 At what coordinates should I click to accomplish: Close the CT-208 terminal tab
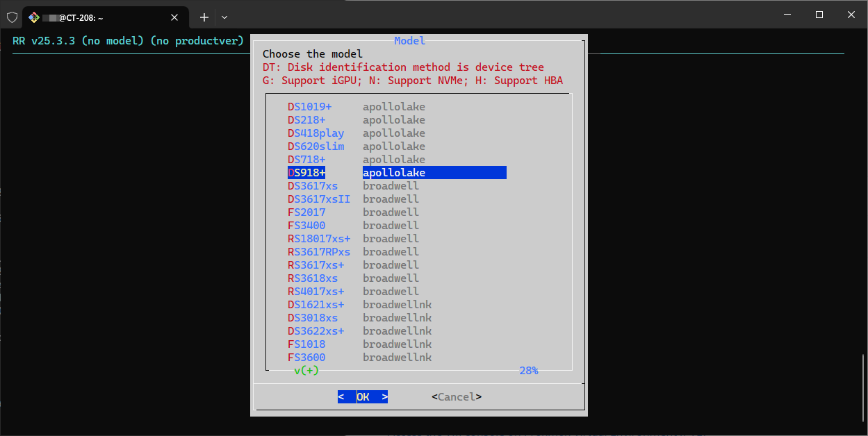(x=174, y=17)
